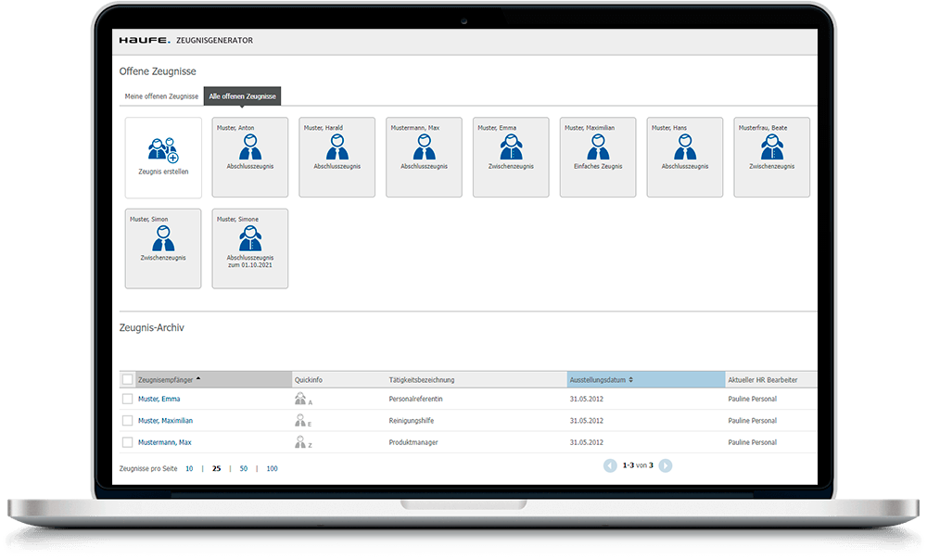Viewport: 927px width, 560px height.
Task: Show 10 Zeugnisse pro Seite
Action: click(189, 468)
